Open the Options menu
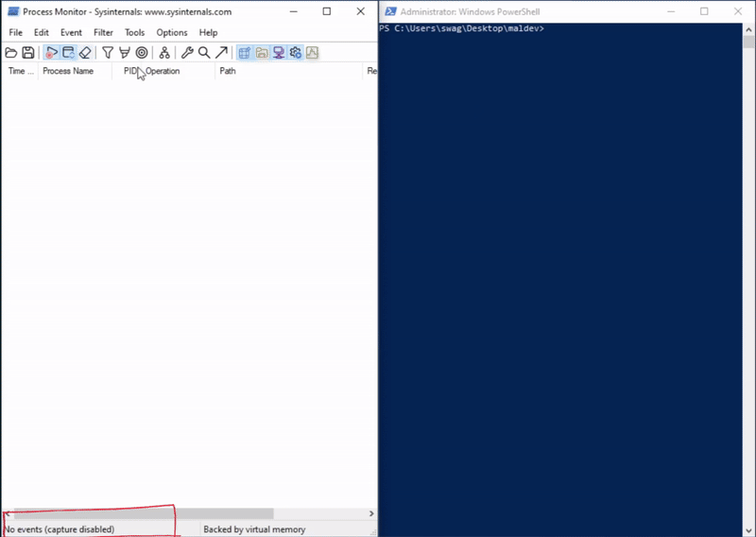Screen dimensions: 756x537 click(172, 32)
